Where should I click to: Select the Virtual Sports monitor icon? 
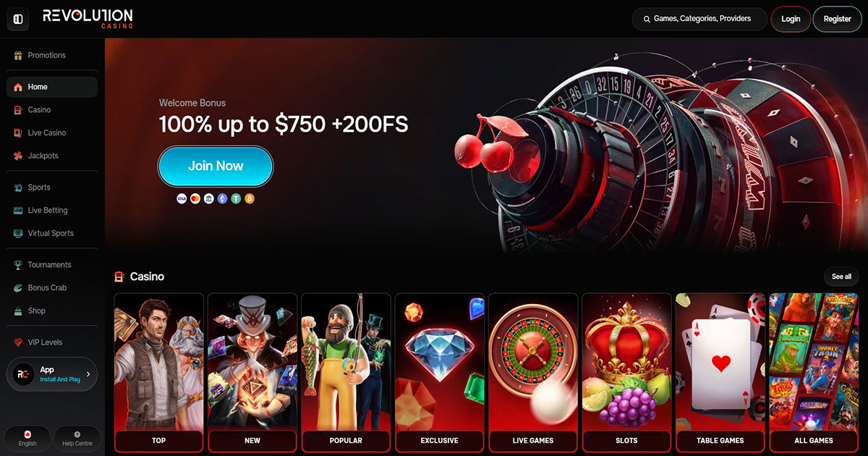click(x=18, y=233)
